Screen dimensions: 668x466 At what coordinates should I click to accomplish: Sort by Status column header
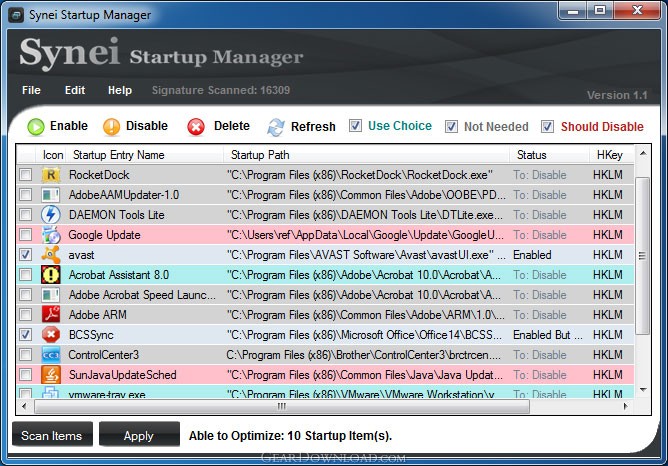(x=550, y=155)
